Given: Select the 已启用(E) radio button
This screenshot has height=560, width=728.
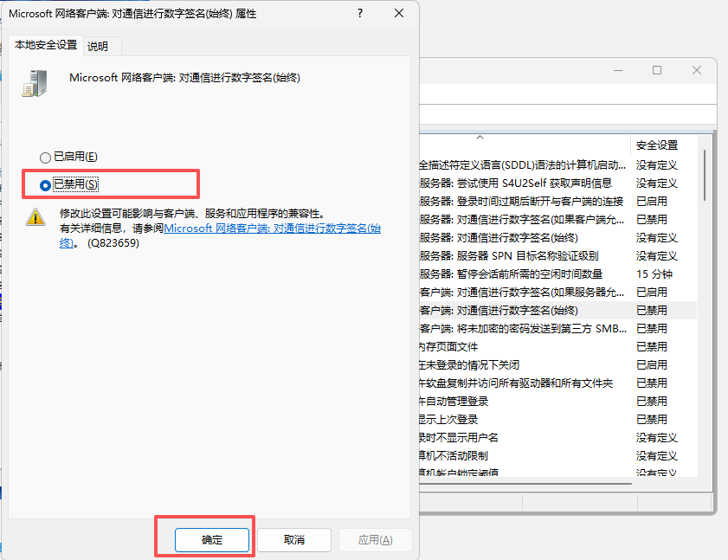Looking at the screenshot, I should pyautogui.click(x=46, y=158).
